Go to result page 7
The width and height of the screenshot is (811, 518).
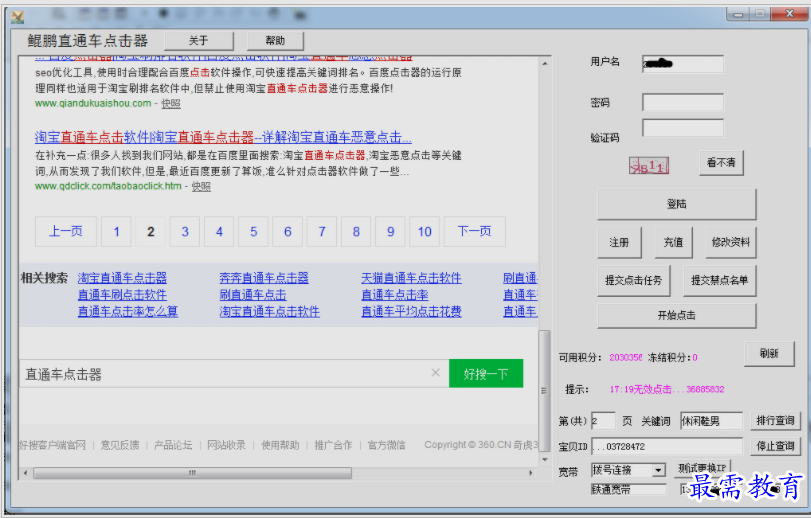pyautogui.click(x=322, y=232)
